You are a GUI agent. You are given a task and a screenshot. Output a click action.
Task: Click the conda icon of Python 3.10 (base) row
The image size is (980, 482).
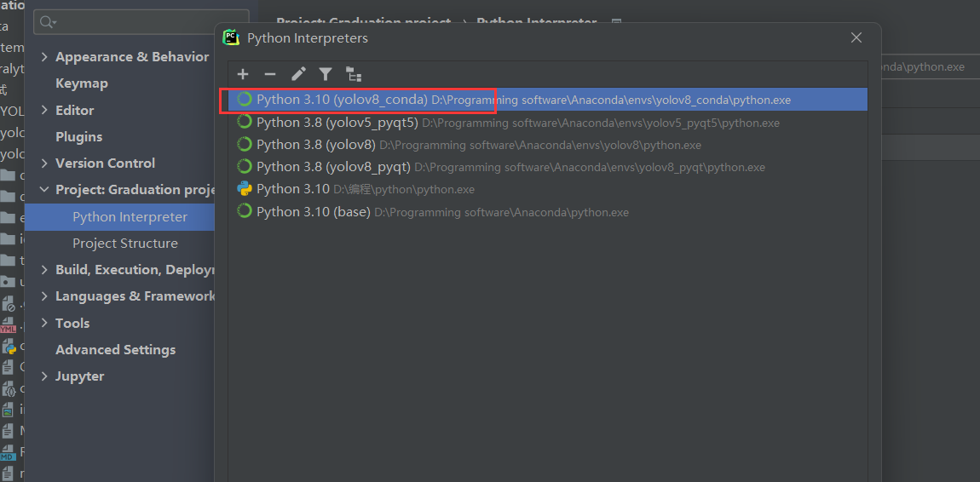coord(245,211)
